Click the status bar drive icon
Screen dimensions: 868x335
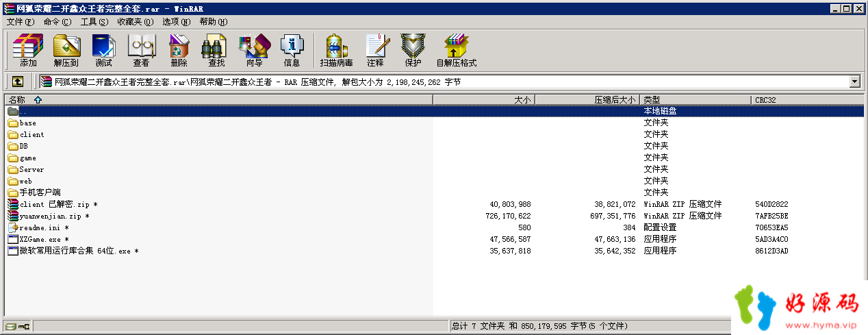tap(11, 326)
